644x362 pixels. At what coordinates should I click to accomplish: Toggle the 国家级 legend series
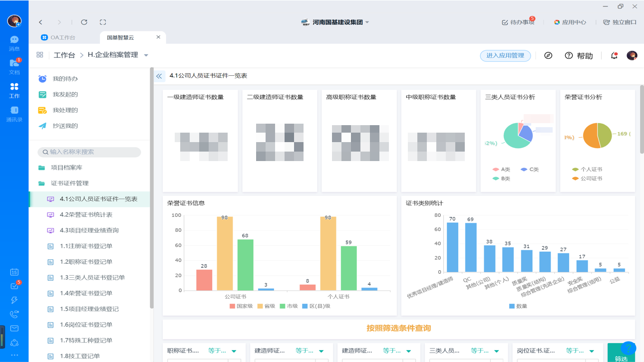(241, 306)
